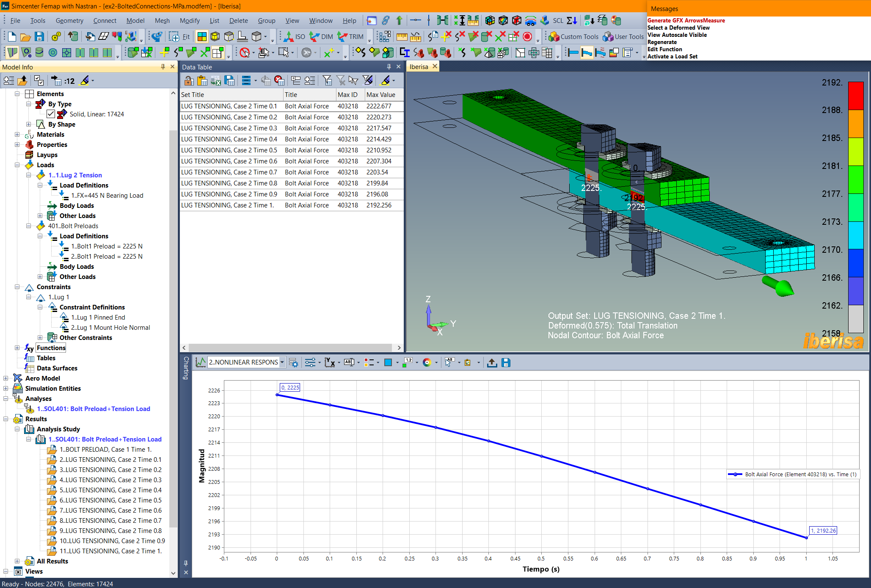Image resolution: width=871 pixels, height=588 pixels.
Task: Save the model with floppy disk icon
Action: tap(39, 37)
